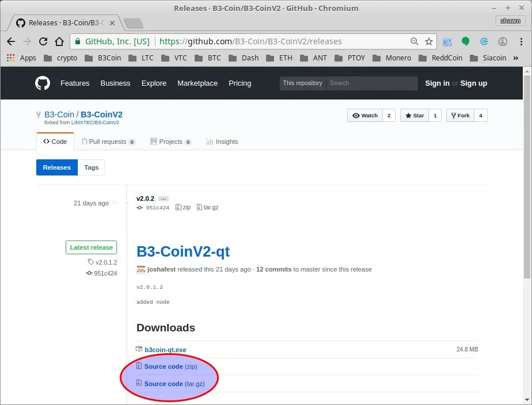532x405 pixels.
Task: Open the Pricing menu item
Action: 240,83
